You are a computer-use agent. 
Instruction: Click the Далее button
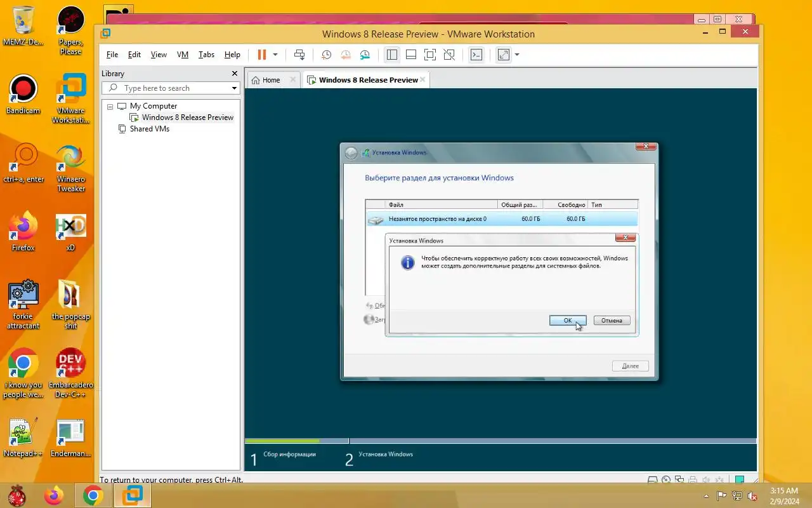[x=631, y=366]
